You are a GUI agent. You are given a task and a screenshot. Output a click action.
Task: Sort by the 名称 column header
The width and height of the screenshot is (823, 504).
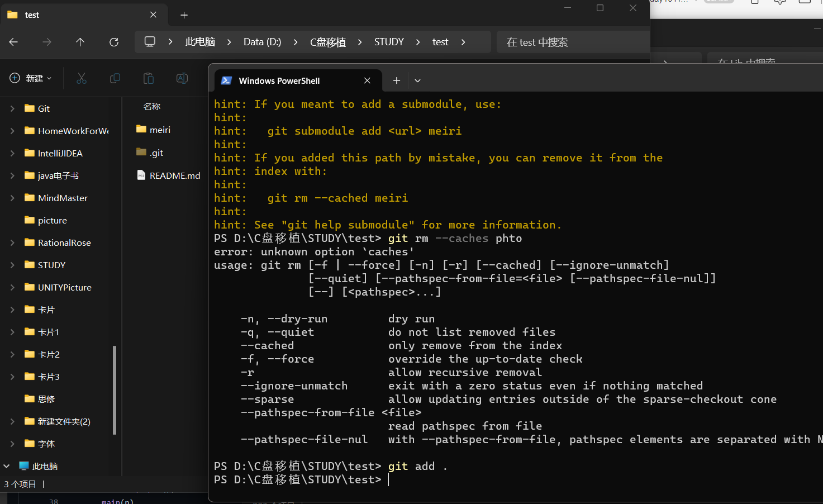pos(152,106)
